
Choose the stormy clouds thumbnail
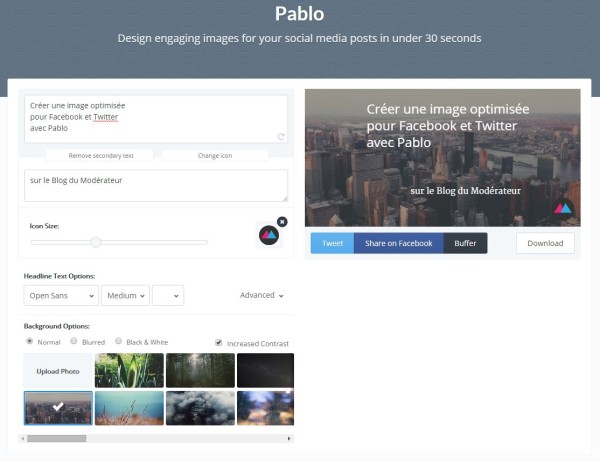[201, 408]
